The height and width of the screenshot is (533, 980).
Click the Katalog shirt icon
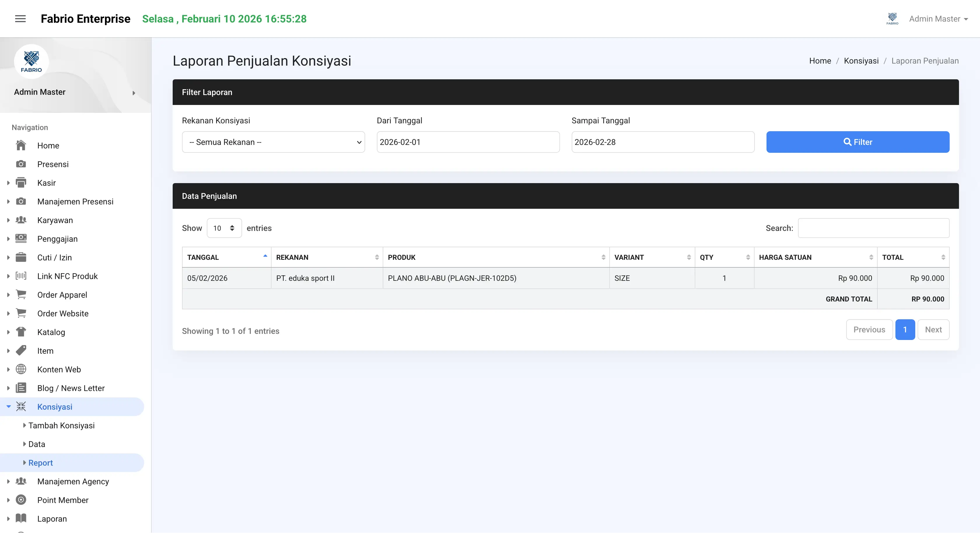(21, 332)
